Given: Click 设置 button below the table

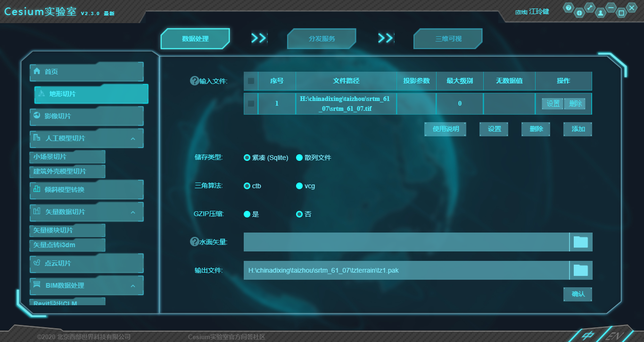Looking at the screenshot, I should [494, 129].
